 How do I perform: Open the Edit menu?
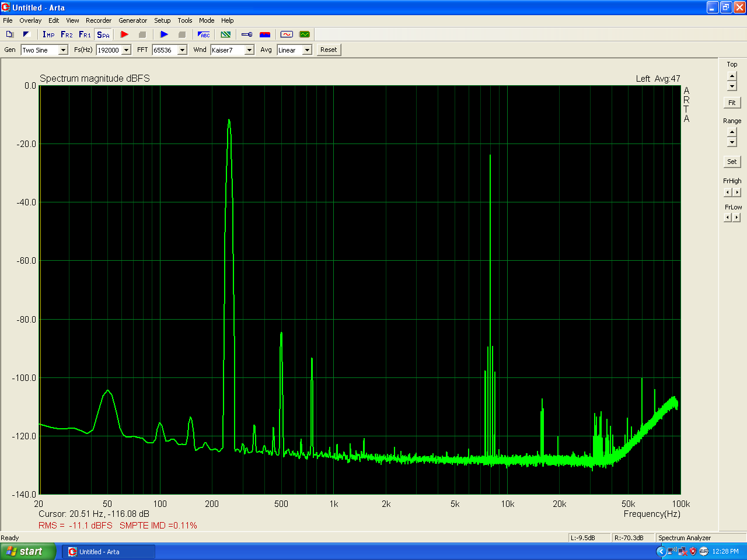(x=54, y=20)
